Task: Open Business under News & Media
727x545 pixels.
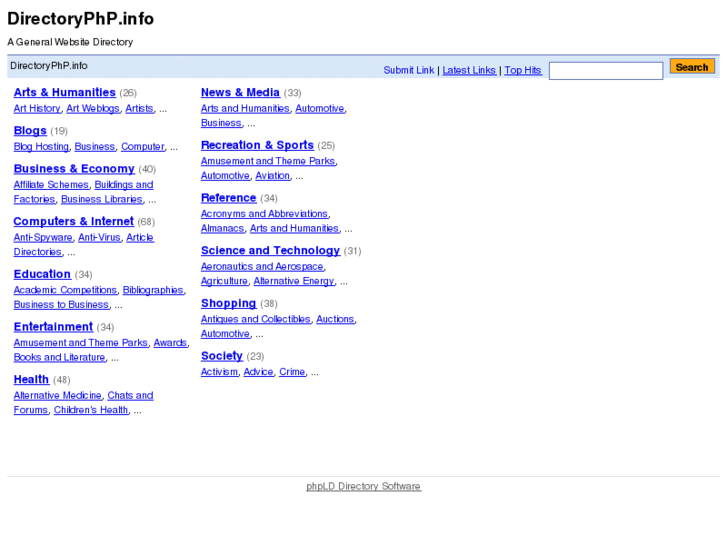Action: 221,123
